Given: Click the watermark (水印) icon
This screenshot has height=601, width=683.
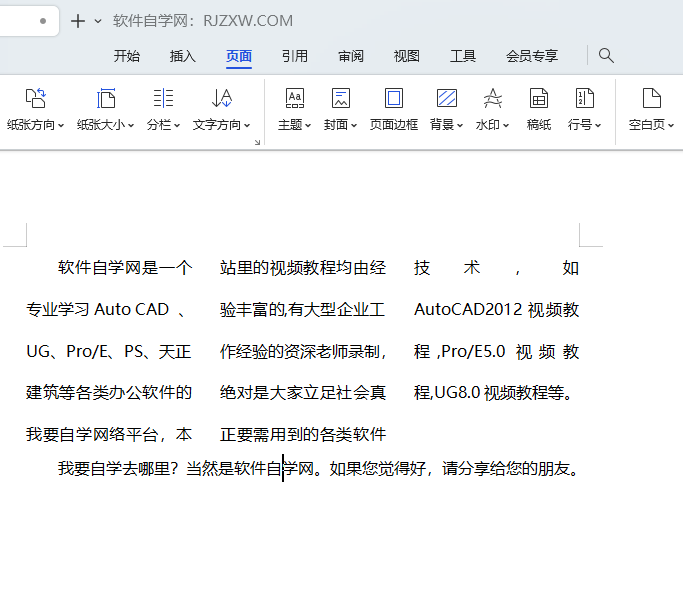Looking at the screenshot, I should click(x=493, y=98).
